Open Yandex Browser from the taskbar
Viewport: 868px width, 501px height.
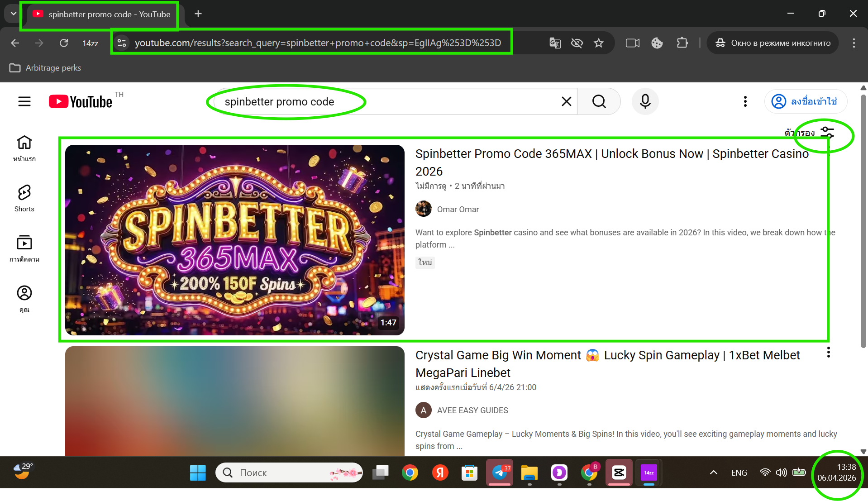click(440, 472)
